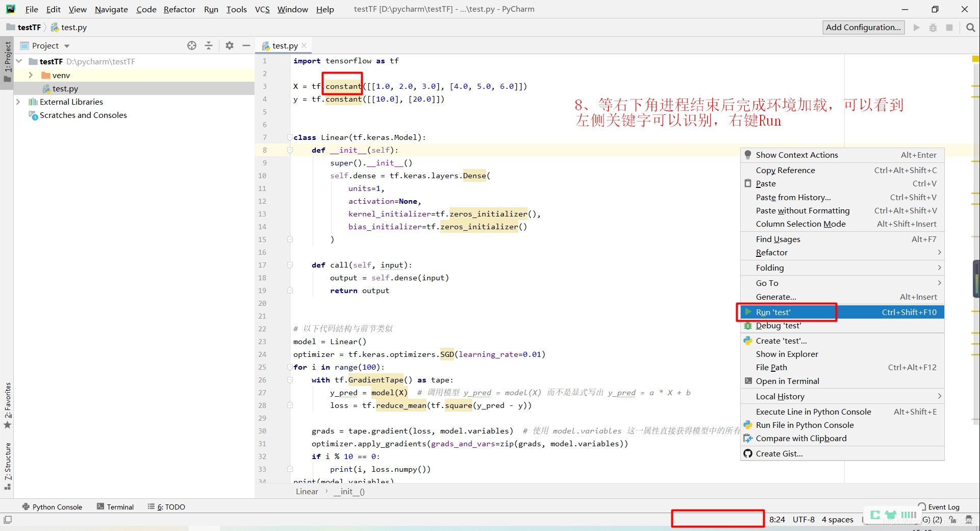The width and height of the screenshot is (980, 531).
Task: Open the 6: TODO tool window
Action: pyautogui.click(x=166, y=507)
